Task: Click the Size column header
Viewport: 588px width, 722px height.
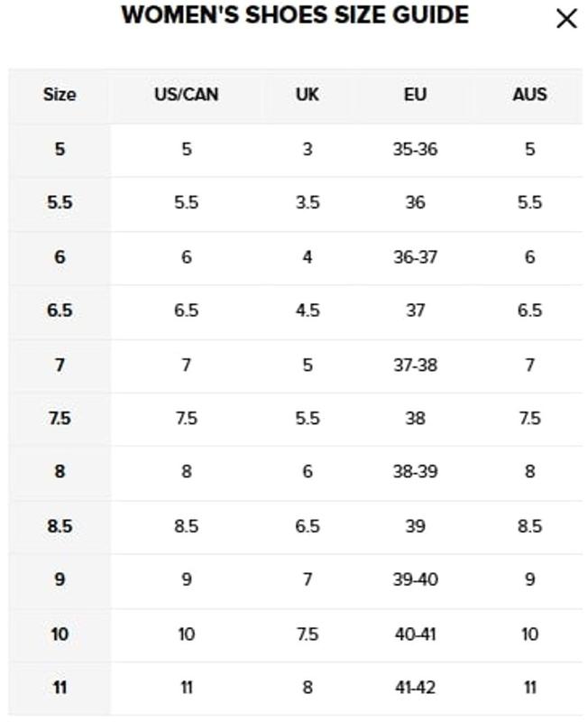Action: [x=60, y=95]
